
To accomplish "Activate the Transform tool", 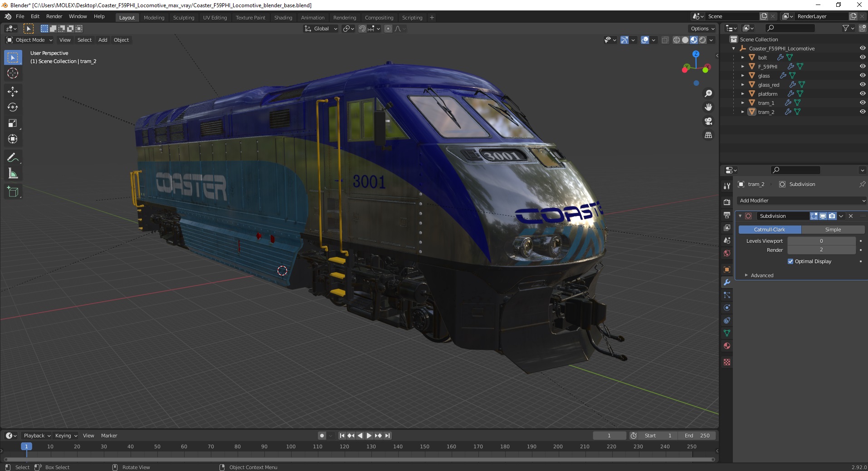I will (x=13, y=139).
